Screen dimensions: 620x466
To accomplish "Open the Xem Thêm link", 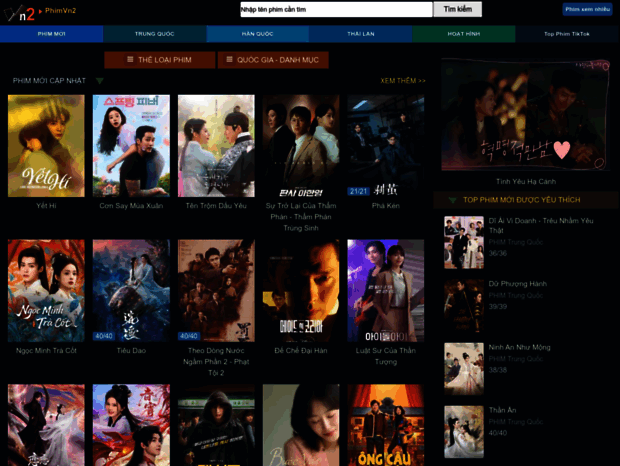I will click(402, 80).
